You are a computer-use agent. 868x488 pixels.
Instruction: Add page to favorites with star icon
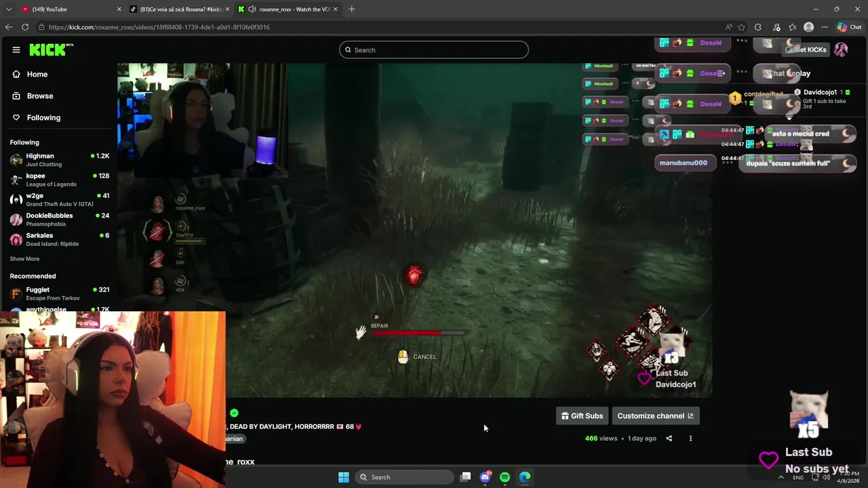click(741, 27)
